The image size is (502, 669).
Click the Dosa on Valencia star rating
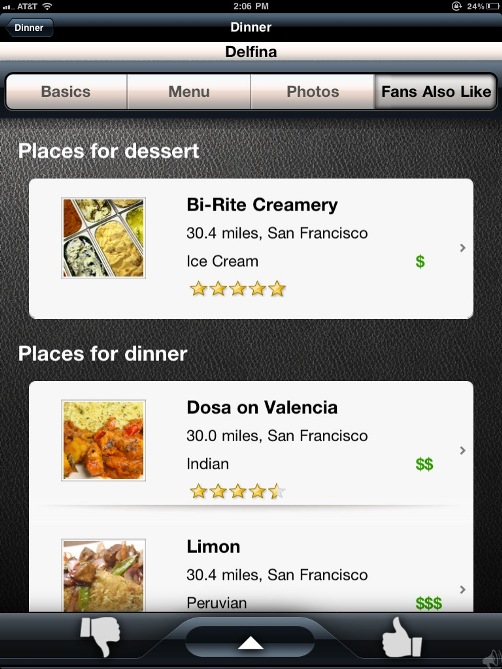(x=237, y=492)
